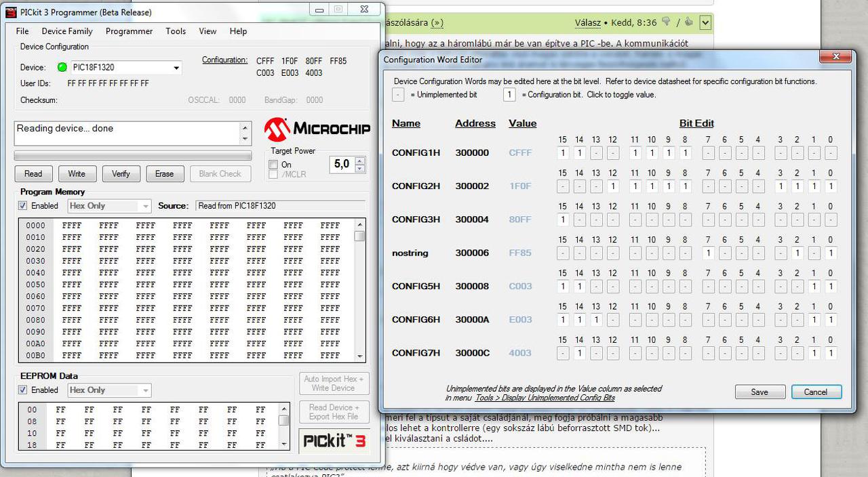Click the green device status indicator
This screenshot has height=477, width=868.
(x=62, y=67)
